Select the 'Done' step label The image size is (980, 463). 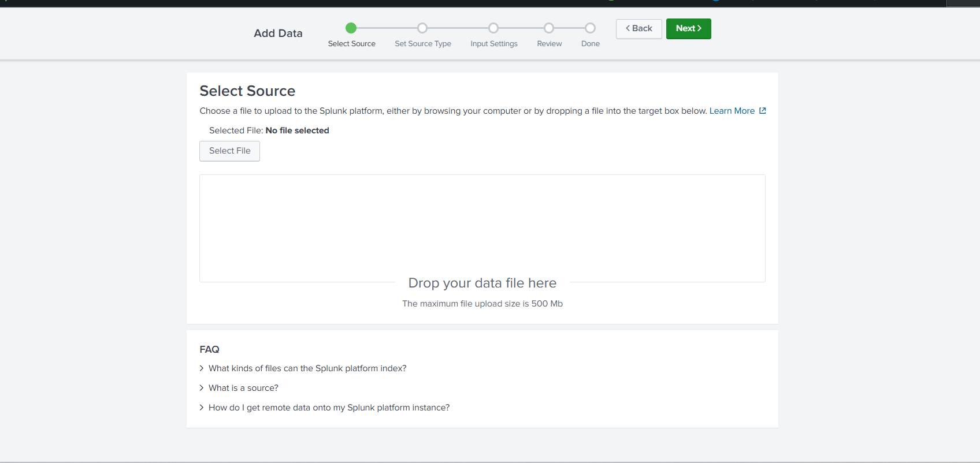click(x=591, y=44)
